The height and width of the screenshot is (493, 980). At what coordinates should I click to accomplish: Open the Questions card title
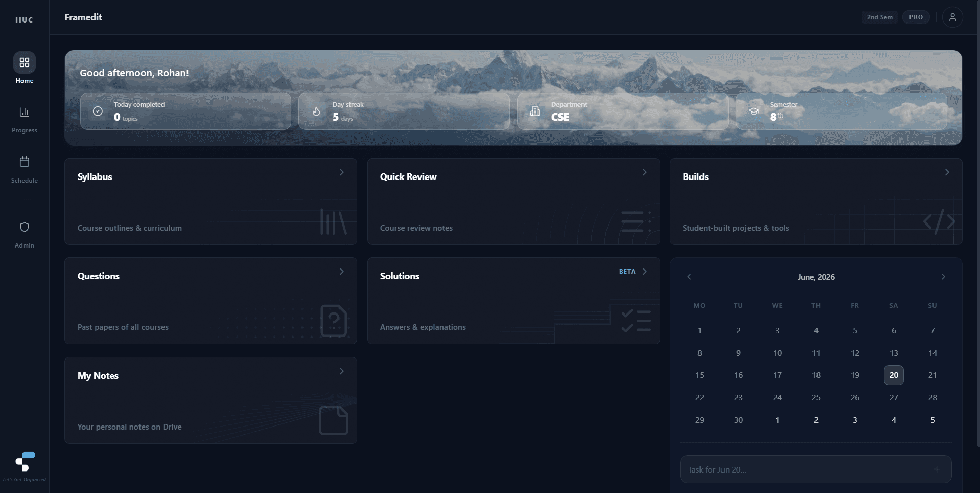click(x=98, y=276)
